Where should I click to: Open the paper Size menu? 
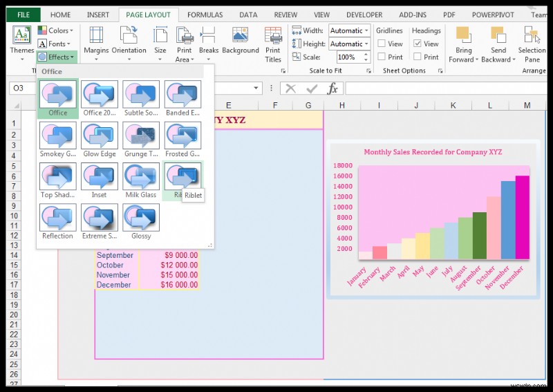160,44
